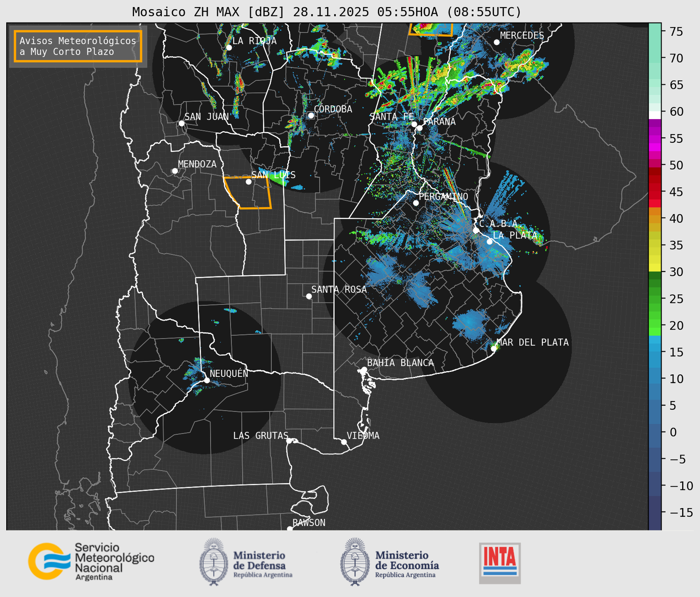Click the MAR DEL PLATA city marker
Image resolution: width=700 pixels, height=597 pixels.
pos(494,348)
